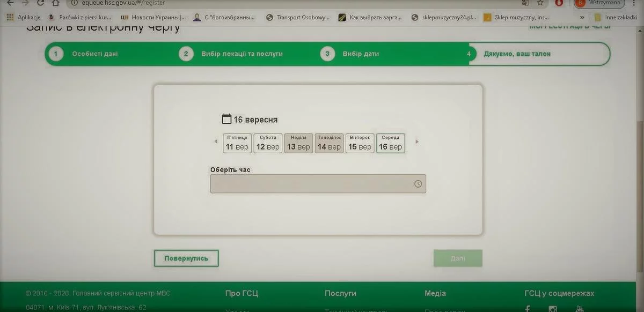Open the YouTube icon in the footer
The height and width of the screenshot is (312, 644).
(579, 309)
